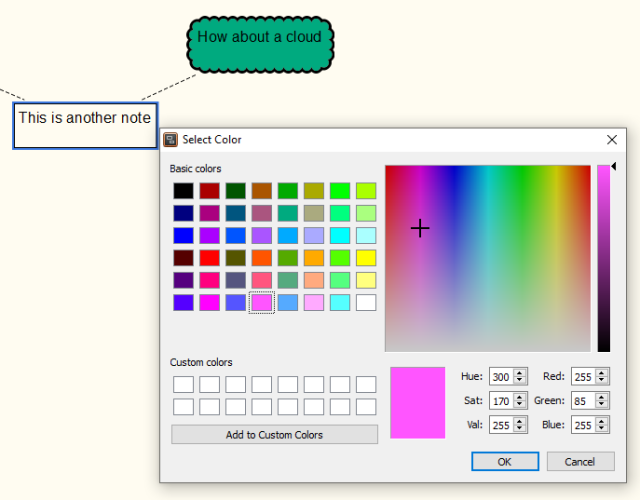Decrease the Sat value with down arrow

(519, 405)
